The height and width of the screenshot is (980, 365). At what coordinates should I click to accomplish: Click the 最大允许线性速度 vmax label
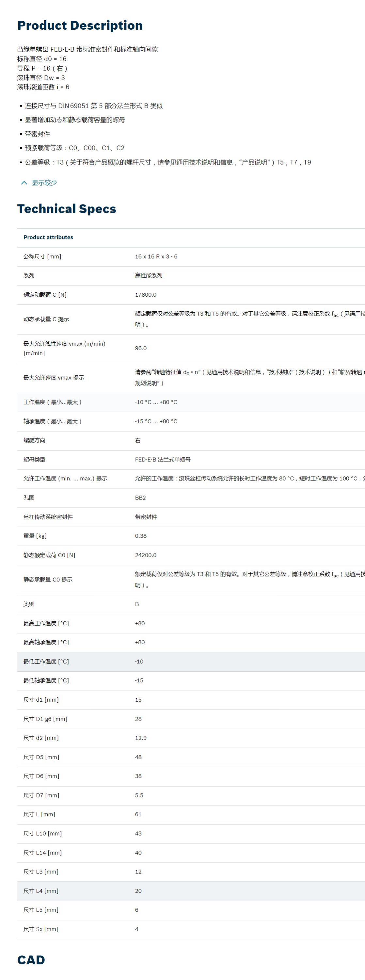coord(64,348)
